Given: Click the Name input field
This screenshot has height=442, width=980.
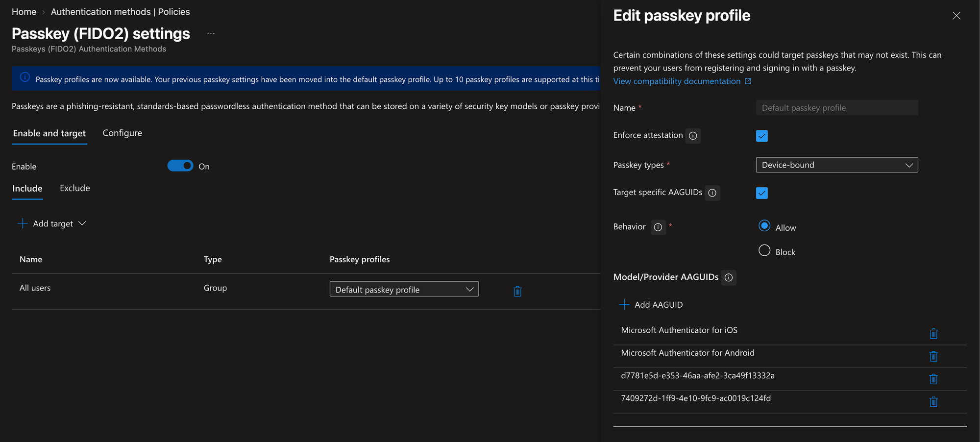Looking at the screenshot, I should 837,108.
